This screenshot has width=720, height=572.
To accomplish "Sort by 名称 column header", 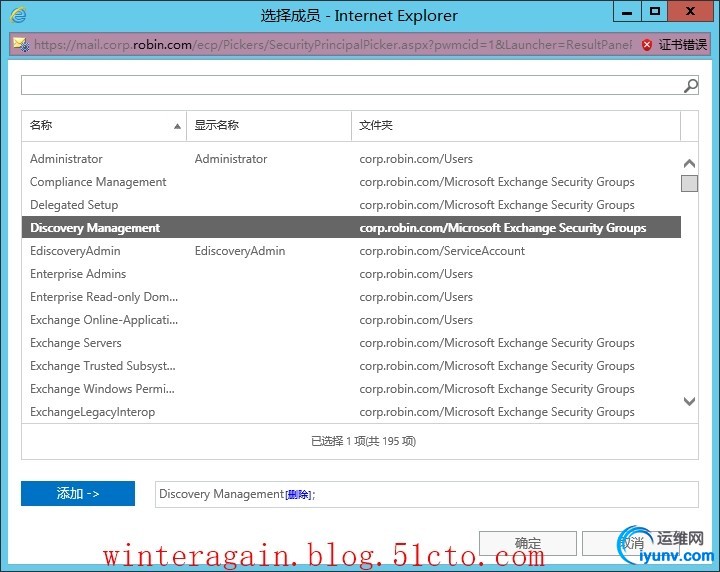I will (x=104, y=125).
